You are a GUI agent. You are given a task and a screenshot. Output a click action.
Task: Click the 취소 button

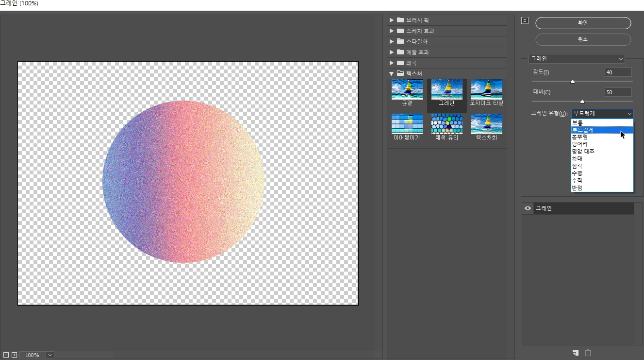point(583,39)
